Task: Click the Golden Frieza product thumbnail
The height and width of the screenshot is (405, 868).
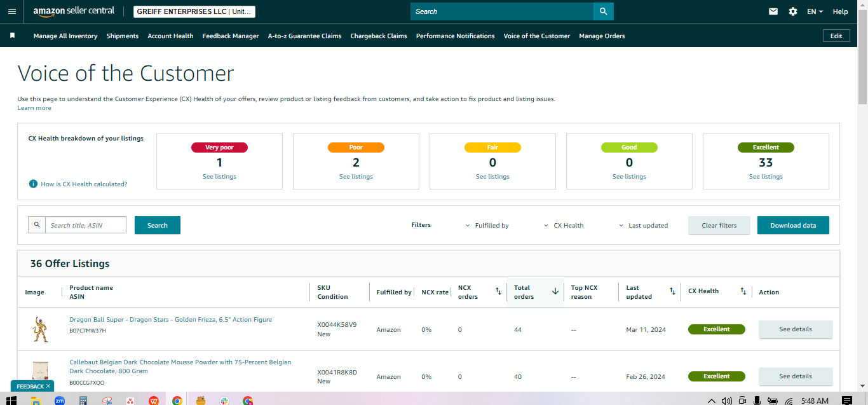Action: coord(40,329)
